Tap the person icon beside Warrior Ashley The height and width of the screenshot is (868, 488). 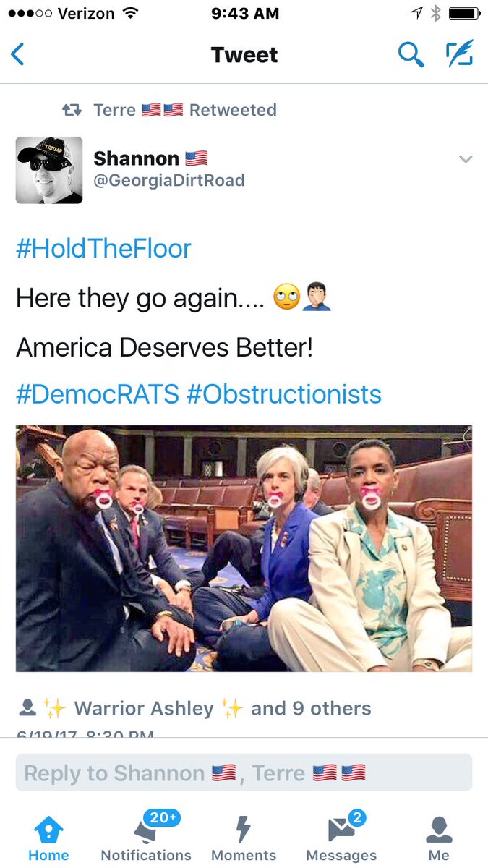pyautogui.click(x=27, y=708)
